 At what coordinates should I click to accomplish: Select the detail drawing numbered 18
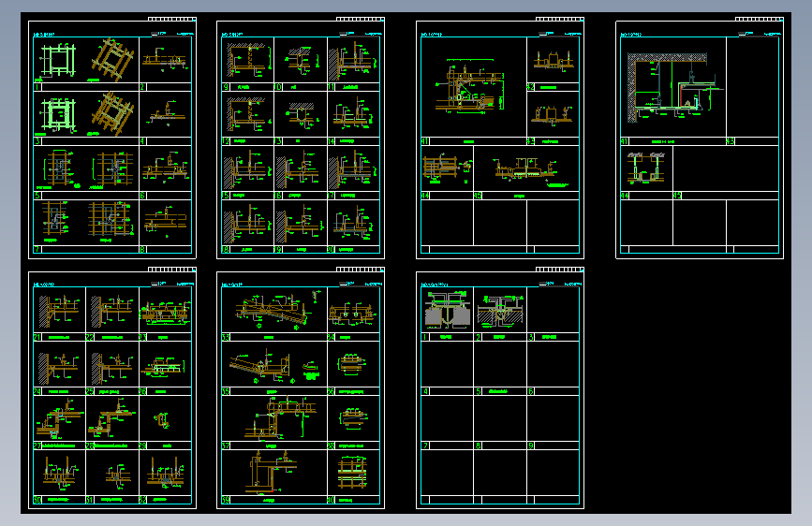[x=247, y=223]
